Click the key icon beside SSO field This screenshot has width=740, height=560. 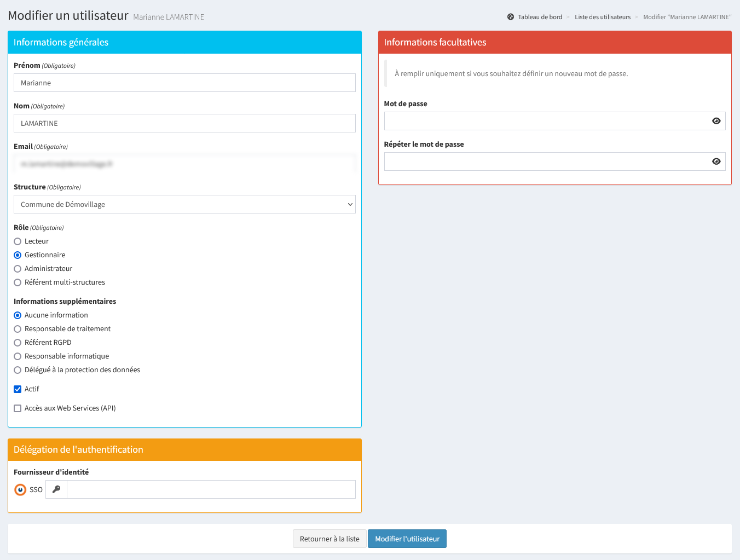(56, 489)
